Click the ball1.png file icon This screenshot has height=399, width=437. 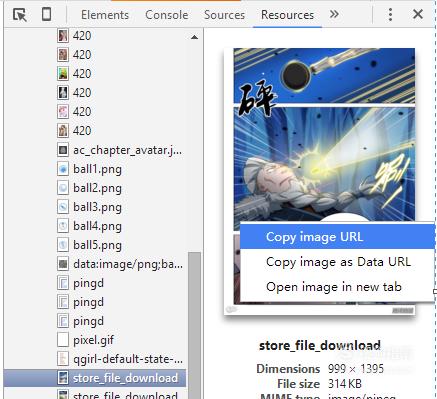click(63, 169)
